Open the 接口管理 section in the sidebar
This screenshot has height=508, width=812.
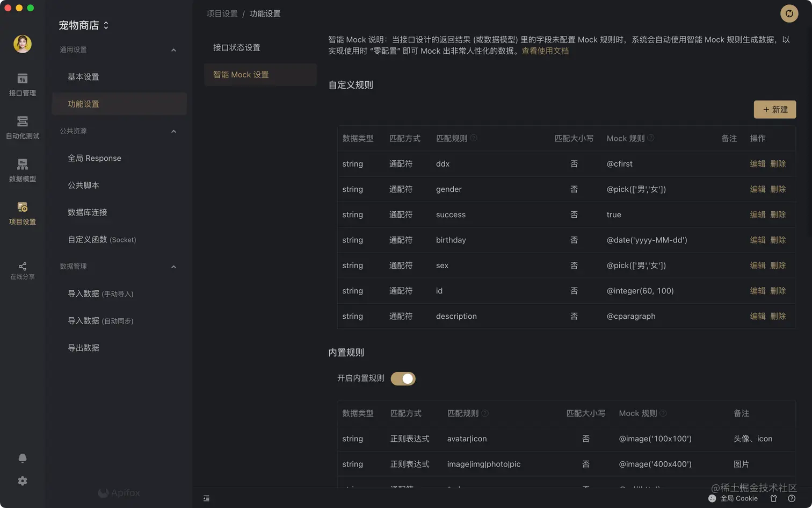click(22, 86)
